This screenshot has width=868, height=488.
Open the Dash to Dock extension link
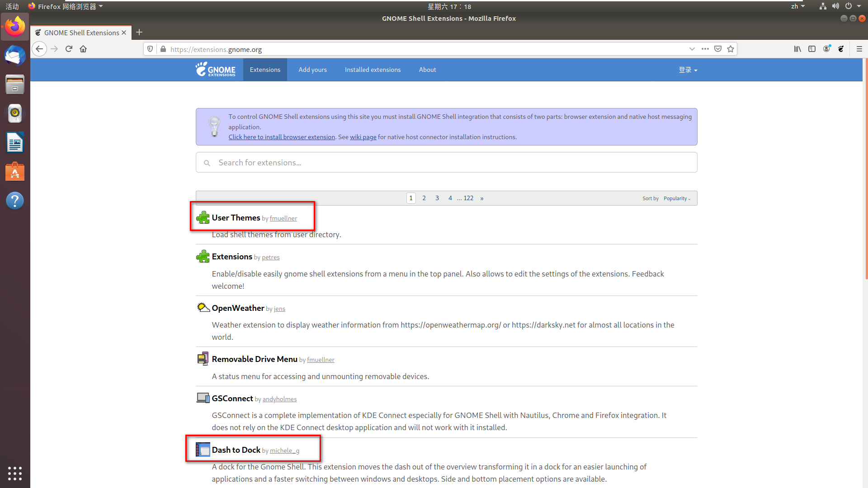point(236,450)
